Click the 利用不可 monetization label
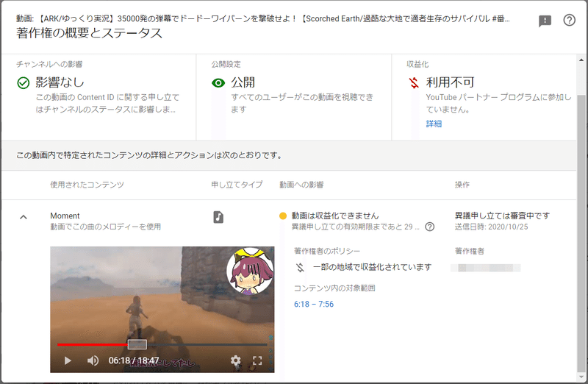This screenshot has width=588, height=384. [450, 82]
